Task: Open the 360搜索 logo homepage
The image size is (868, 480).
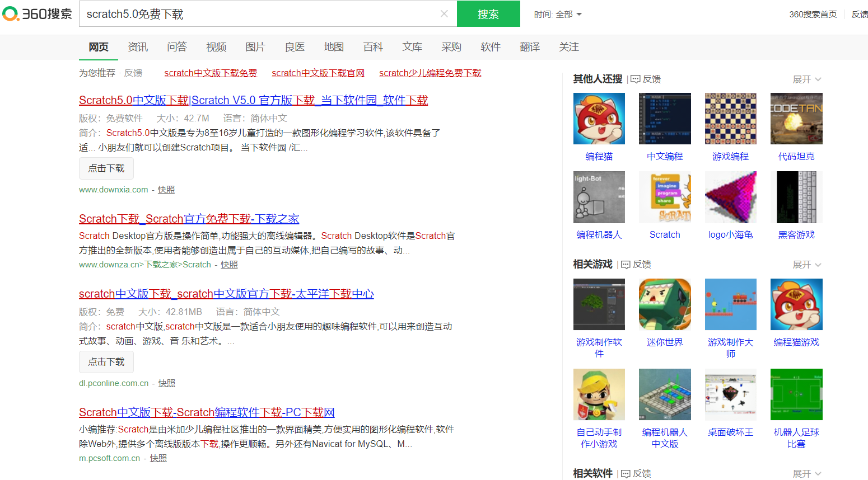Action: 37,14
